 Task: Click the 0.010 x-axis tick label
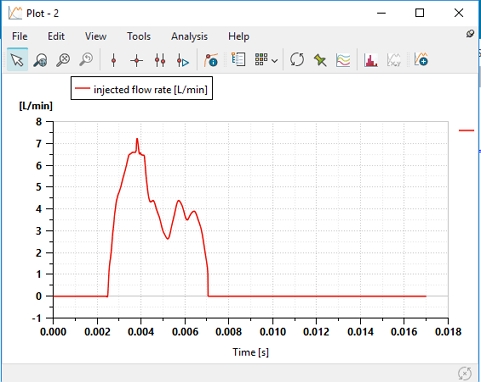point(273,332)
